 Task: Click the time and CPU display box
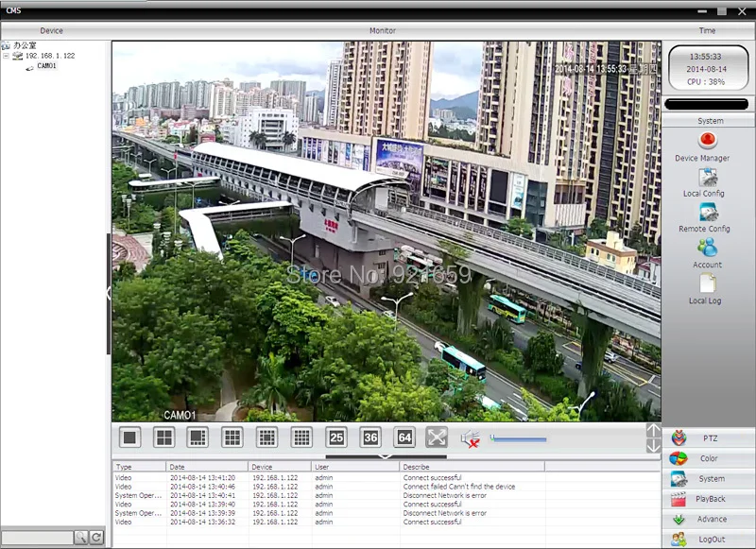pos(708,69)
